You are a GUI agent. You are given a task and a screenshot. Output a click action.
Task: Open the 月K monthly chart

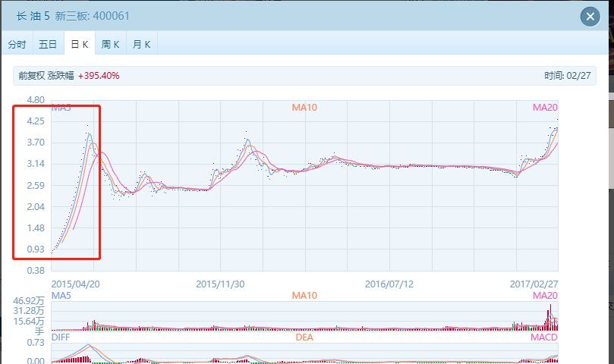(141, 44)
